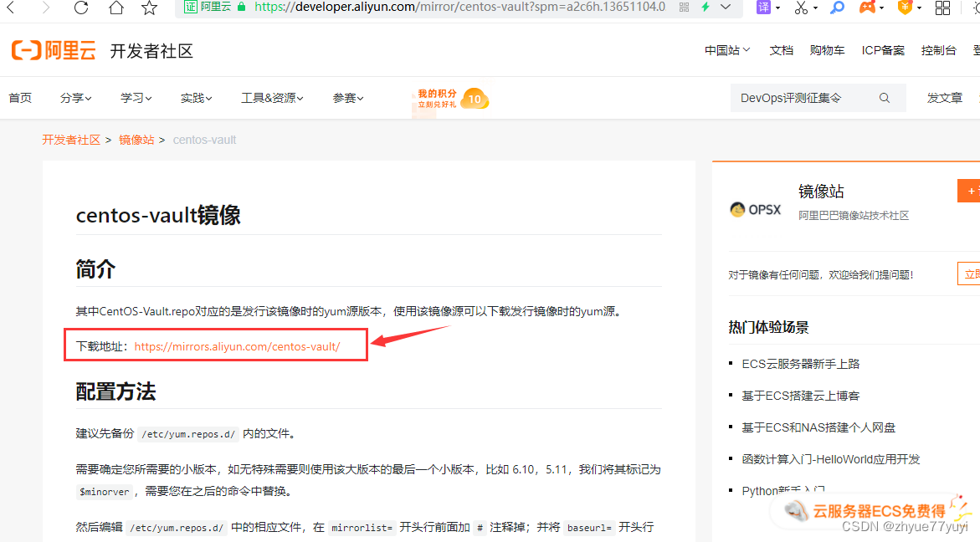Open ECS云服务器新手上路 scenario
The height and width of the screenshot is (542, 980).
click(x=801, y=364)
